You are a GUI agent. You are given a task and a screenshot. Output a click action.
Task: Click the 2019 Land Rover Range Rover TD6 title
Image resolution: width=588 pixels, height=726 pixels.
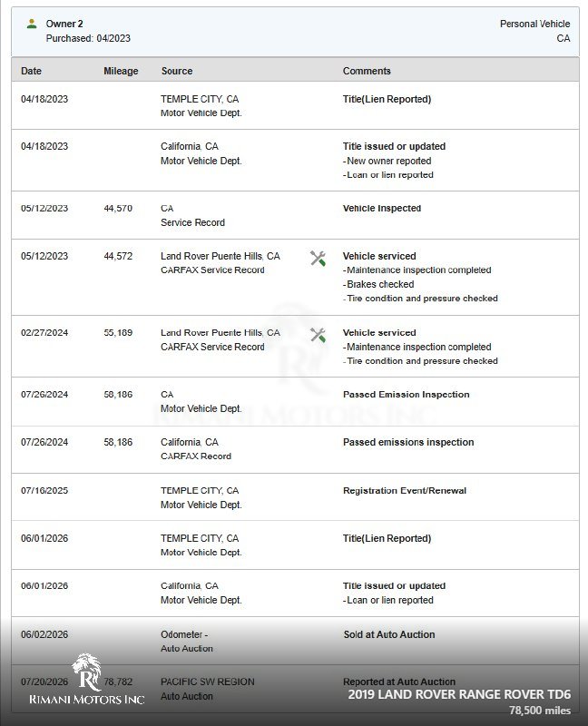click(x=459, y=694)
